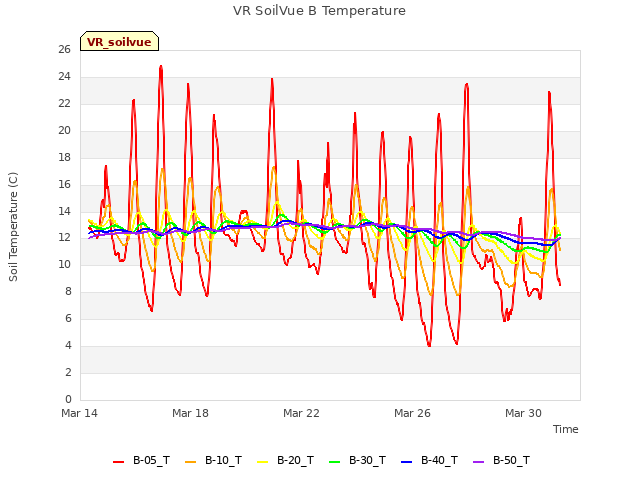Click the Mar 30 x-axis tick label
Image resolution: width=640 pixels, height=480 pixels.
pos(523,413)
